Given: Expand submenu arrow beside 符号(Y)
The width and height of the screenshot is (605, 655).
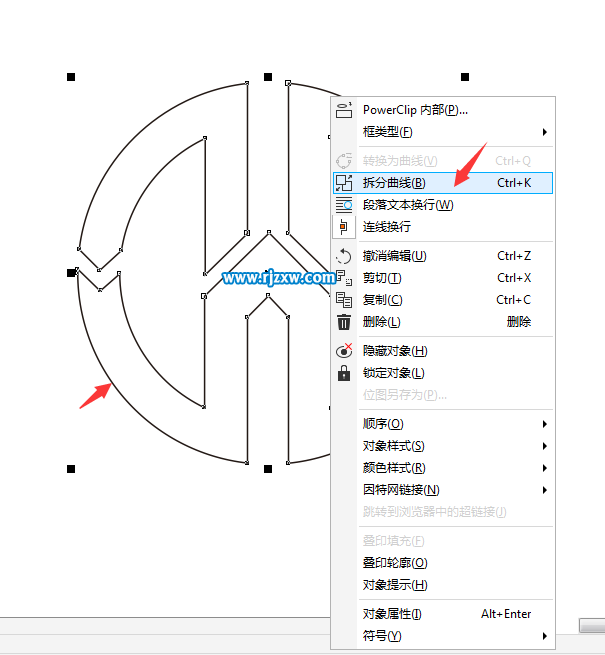Looking at the screenshot, I should pyautogui.click(x=544, y=636).
